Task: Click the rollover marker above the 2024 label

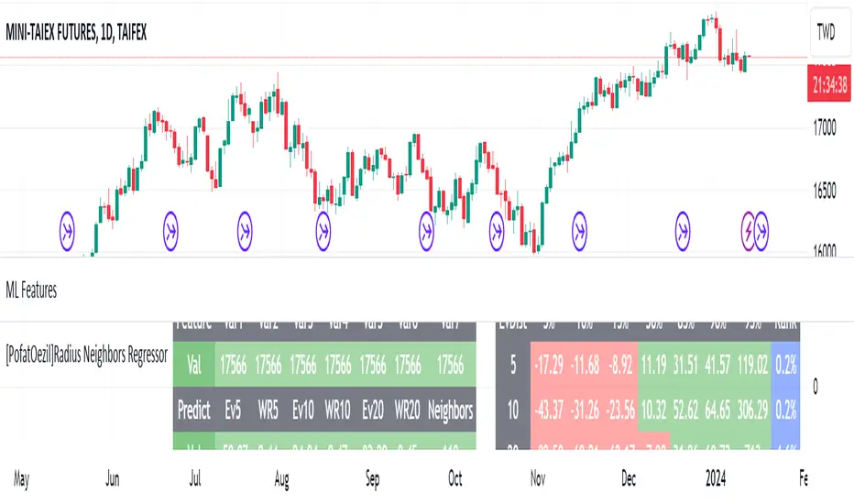Action: click(684, 223)
